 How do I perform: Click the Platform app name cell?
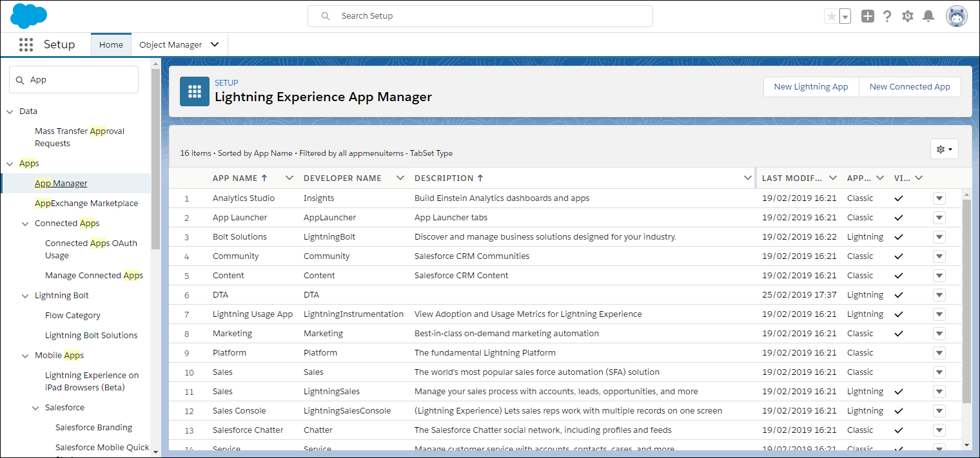pos(230,352)
